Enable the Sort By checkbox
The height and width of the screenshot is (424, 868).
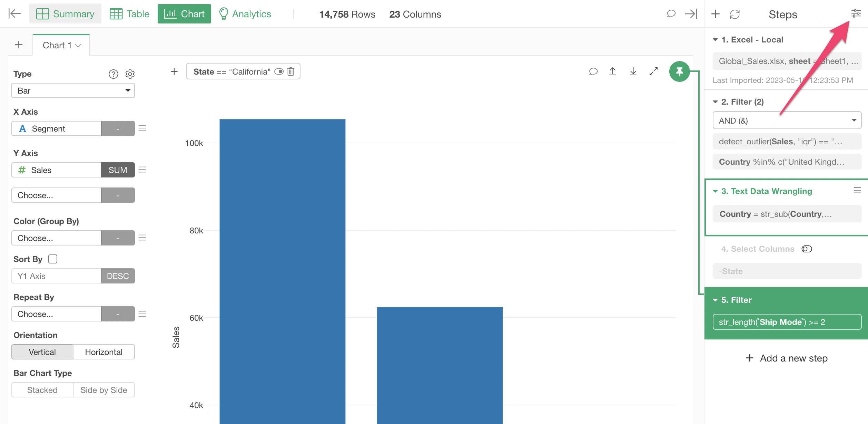point(53,259)
